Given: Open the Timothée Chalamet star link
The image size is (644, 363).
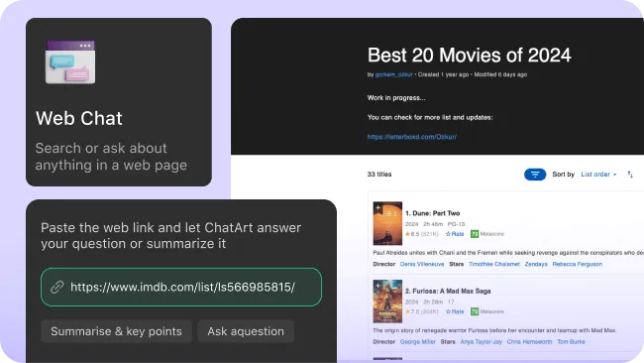Looking at the screenshot, I should click(494, 264).
